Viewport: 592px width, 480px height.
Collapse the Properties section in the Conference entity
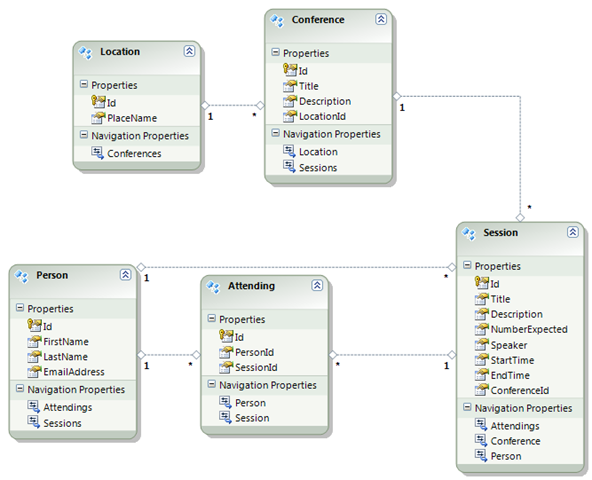point(276,52)
